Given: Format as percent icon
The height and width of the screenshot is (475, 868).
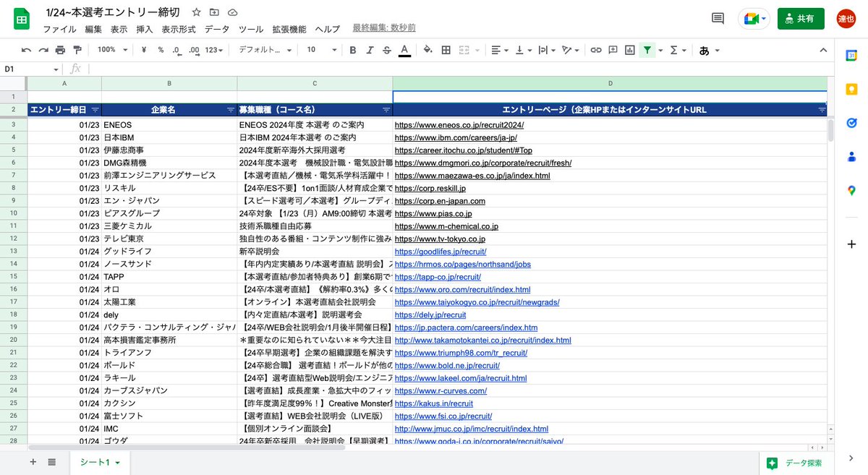Looking at the screenshot, I should tap(161, 50).
